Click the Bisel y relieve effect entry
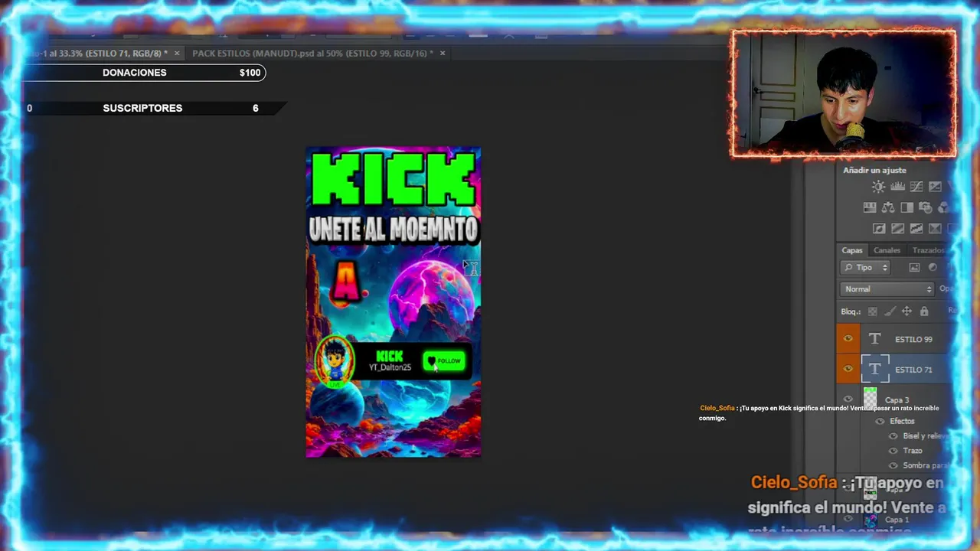This screenshot has width=980, height=551. point(926,436)
